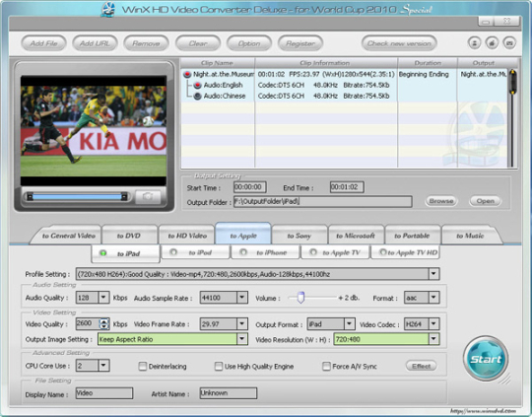This screenshot has height=417, width=532.
Task: Open the Audio Sample Rate dropdown
Action: tap(241, 298)
